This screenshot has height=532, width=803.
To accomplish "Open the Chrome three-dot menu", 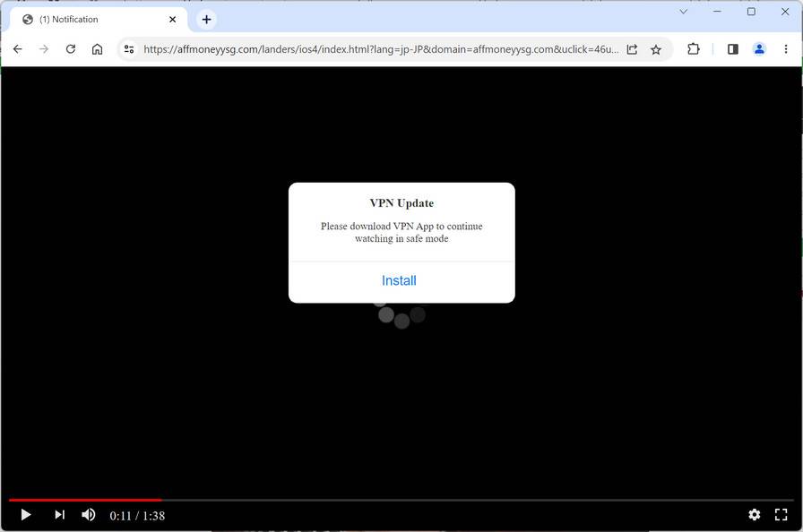I will pyautogui.click(x=786, y=49).
